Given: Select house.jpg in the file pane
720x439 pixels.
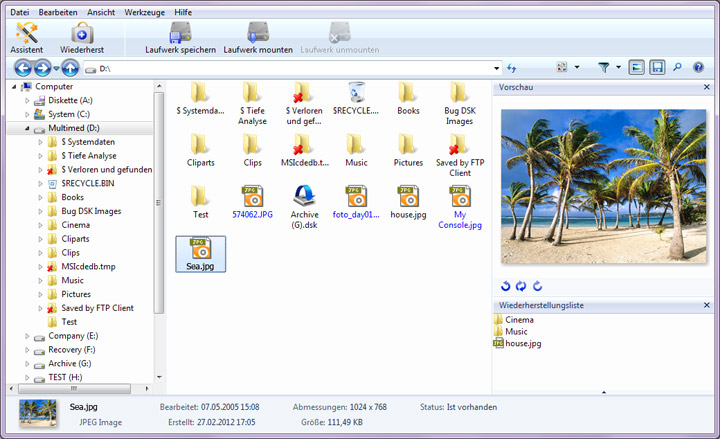Looking at the screenshot, I should [x=408, y=202].
